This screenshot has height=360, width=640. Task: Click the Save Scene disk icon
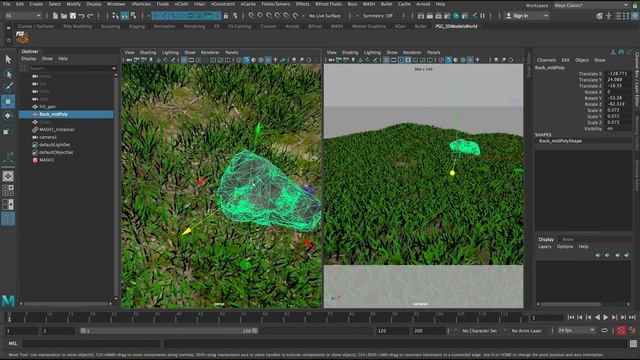coord(73,16)
